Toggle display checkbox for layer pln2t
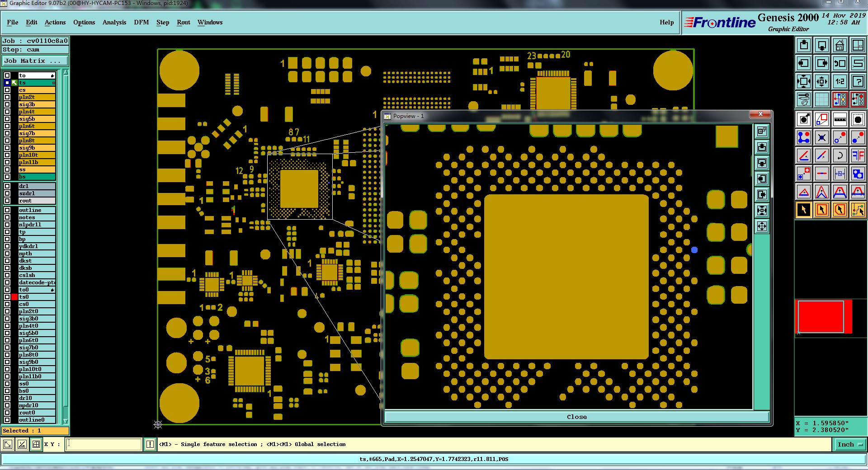Viewport: 868px width, 470px height. pos(7,97)
